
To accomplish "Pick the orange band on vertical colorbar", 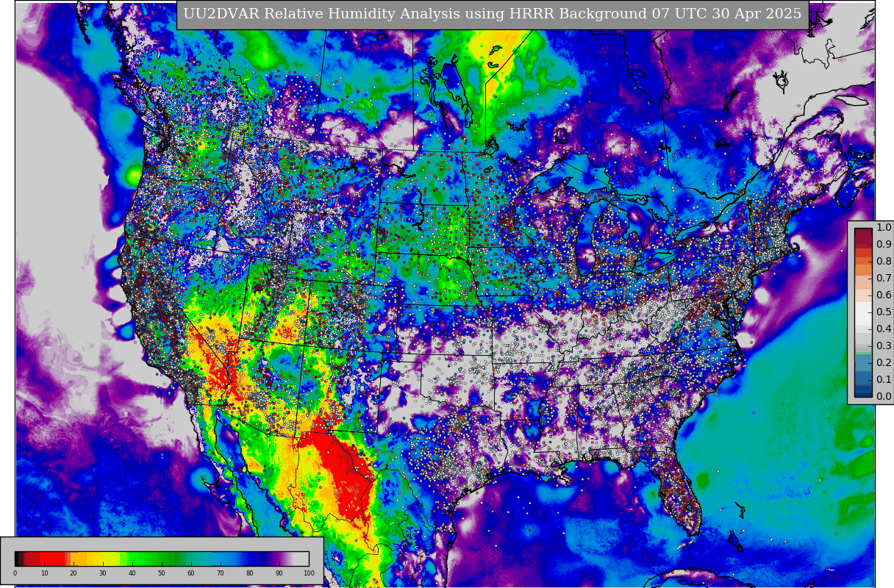I will point(863,270).
